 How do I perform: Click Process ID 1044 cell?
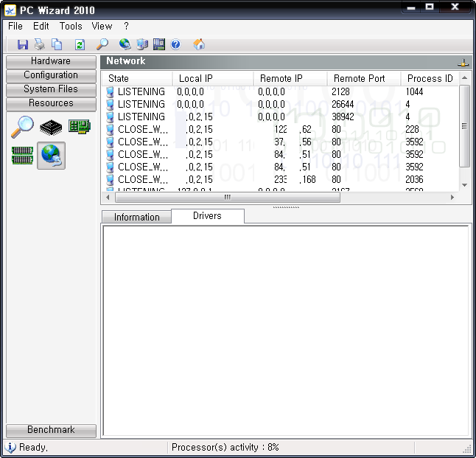pos(414,91)
